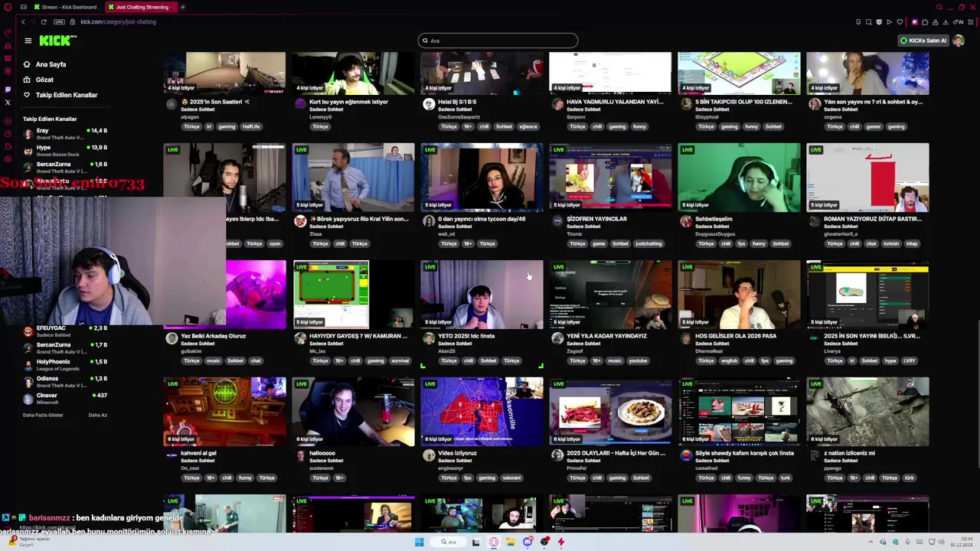Click heart favorites icon in browser toolbar
This screenshot has width=980, height=551.
click(x=900, y=21)
